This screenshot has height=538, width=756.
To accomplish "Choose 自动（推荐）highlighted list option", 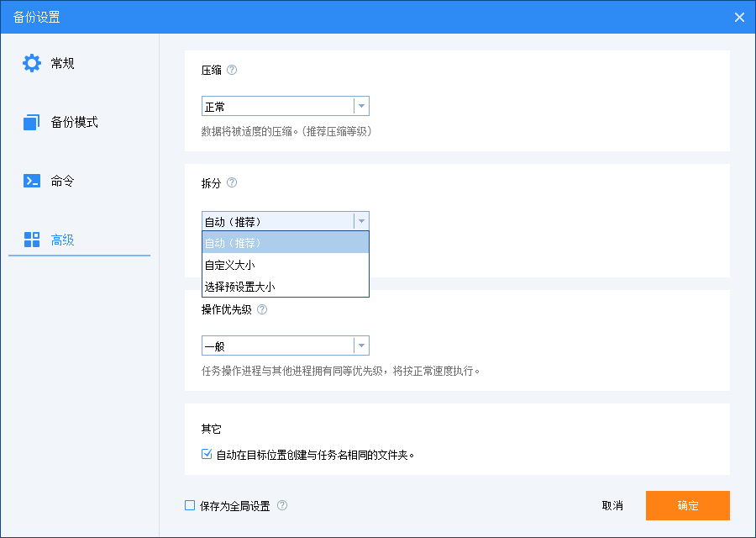I will [286, 243].
